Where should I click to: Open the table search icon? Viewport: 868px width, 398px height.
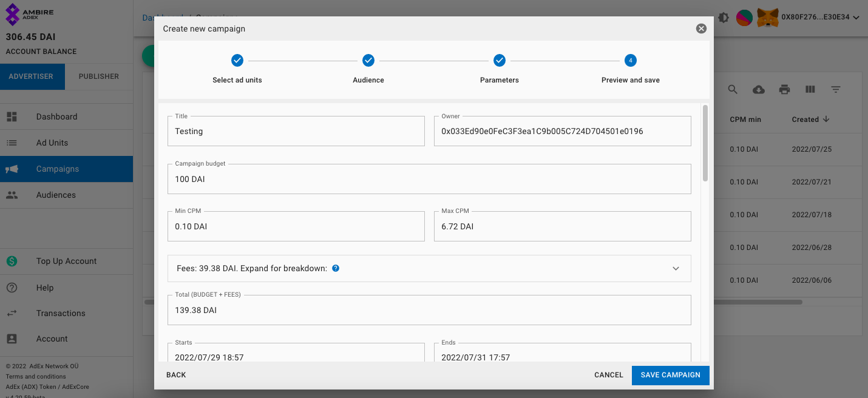click(x=733, y=89)
